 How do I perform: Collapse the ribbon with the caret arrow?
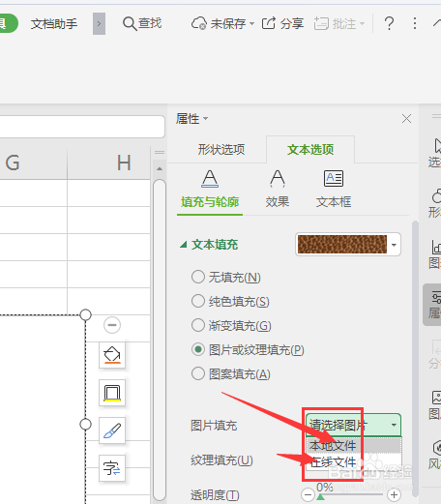tap(437, 23)
